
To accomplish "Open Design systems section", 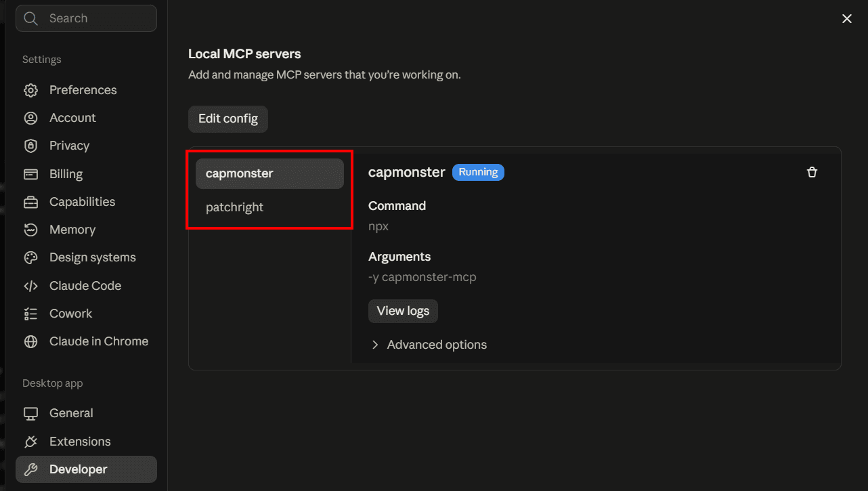I will click(86, 257).
